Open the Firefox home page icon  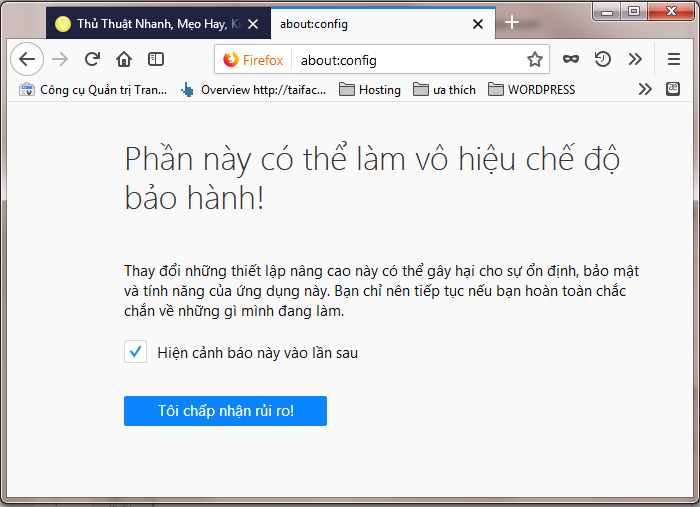tap(124, 59)
